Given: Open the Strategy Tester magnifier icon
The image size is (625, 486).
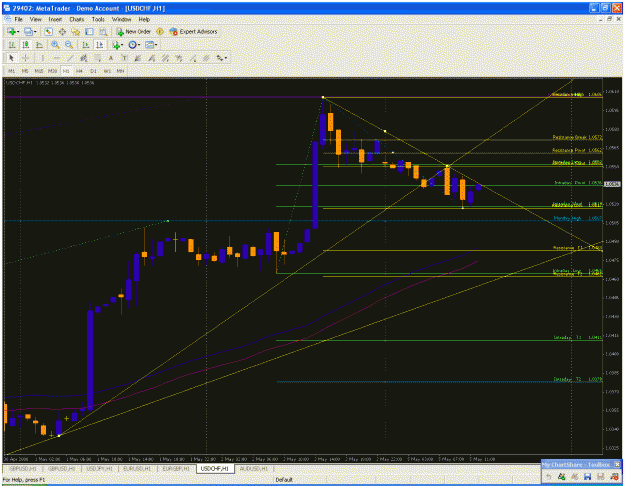Looking at the screenshot, I should pyautogui.click(x=103, y=31).
